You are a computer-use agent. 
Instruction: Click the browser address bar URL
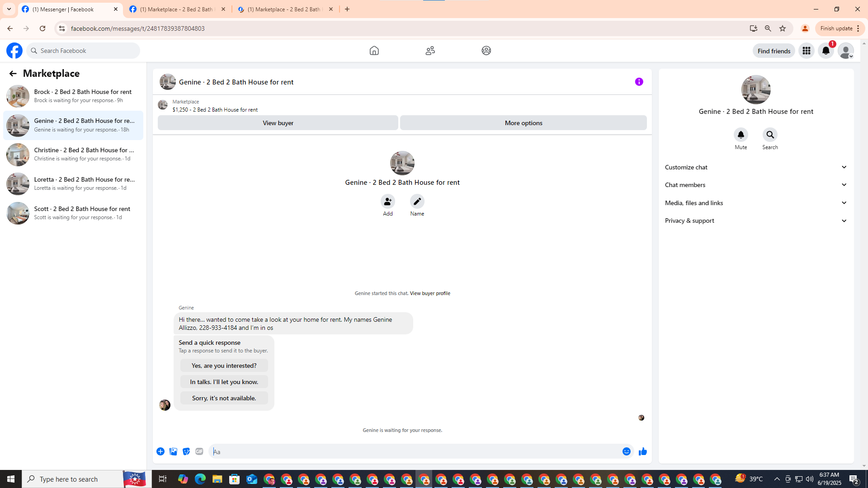coord(138,28)
